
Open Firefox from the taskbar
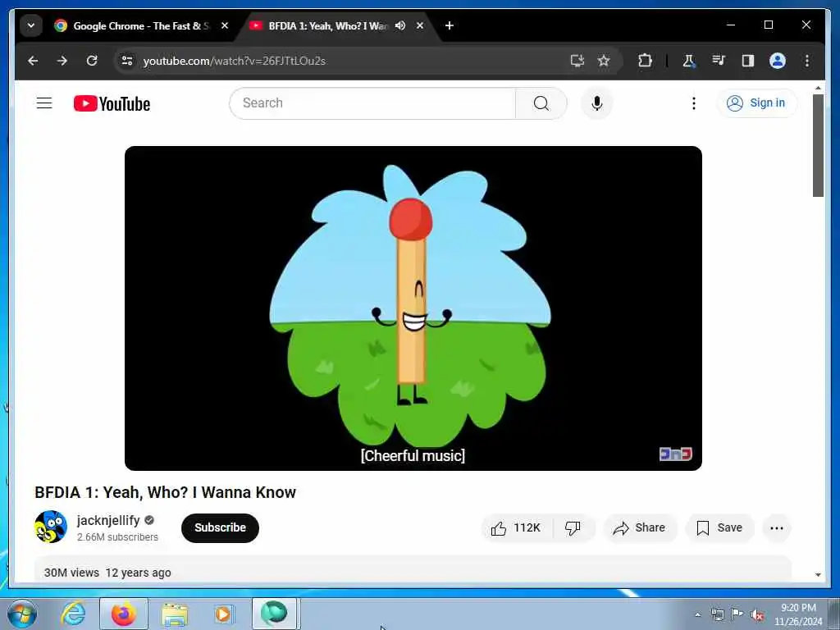[x=124, y=614]
